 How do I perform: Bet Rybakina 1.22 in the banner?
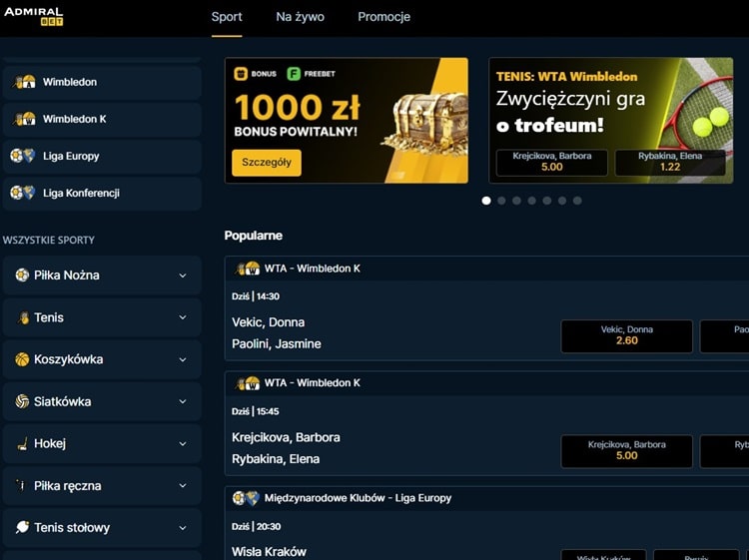[670, 163]
